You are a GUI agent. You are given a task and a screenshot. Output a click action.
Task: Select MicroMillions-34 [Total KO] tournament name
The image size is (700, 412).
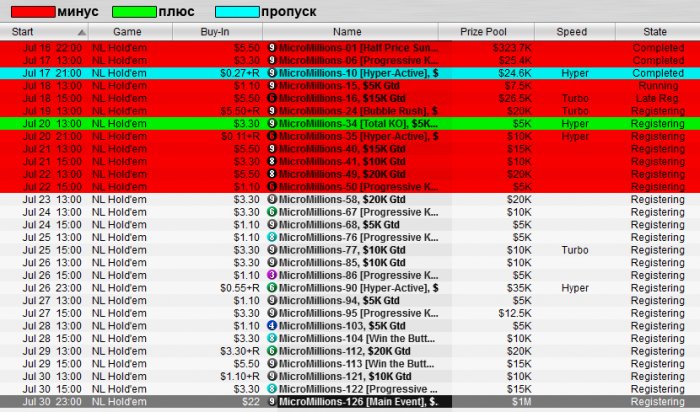[358, 124]
